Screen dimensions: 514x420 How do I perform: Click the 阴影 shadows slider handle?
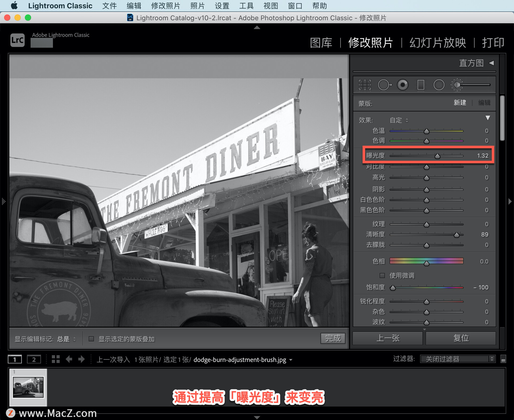pos(426,190)
